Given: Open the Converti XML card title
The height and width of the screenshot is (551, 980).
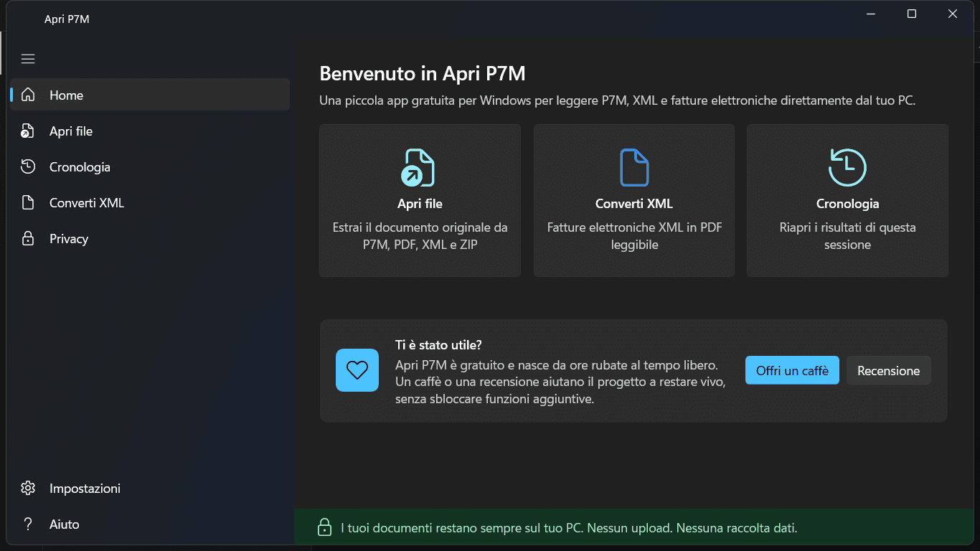Looking at the screenshot, I should pyautogui.click(x=634, y=204).
